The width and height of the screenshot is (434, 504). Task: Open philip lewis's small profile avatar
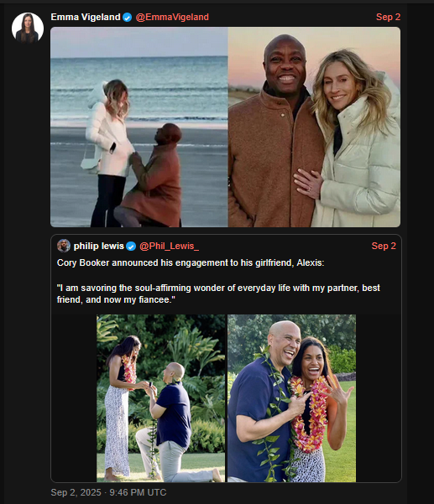coord(64,246)
